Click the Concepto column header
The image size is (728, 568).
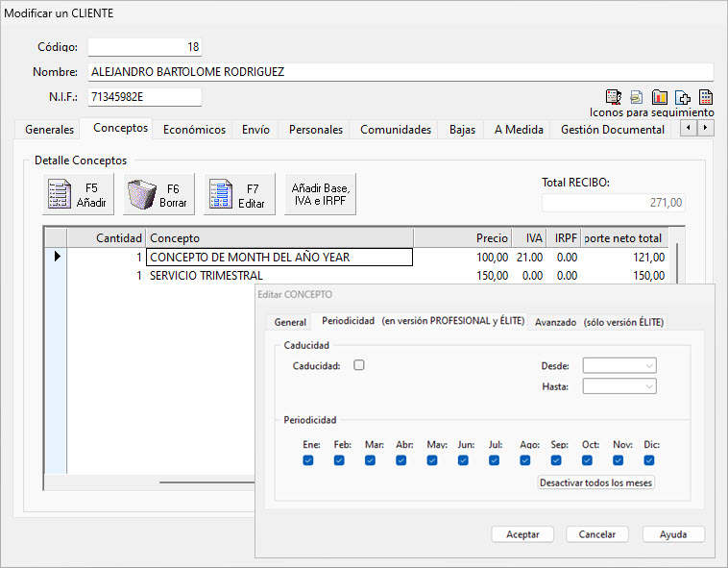coord(279,238)
